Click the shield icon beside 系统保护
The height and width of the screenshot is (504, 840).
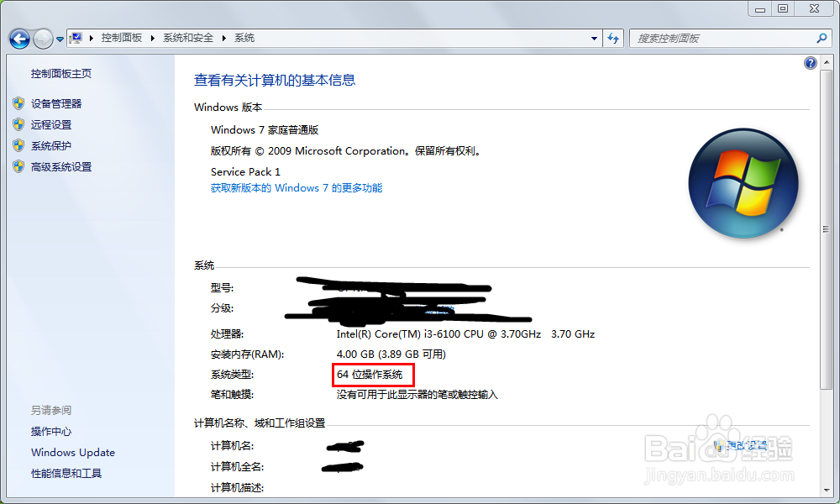(x=18, y=144)
